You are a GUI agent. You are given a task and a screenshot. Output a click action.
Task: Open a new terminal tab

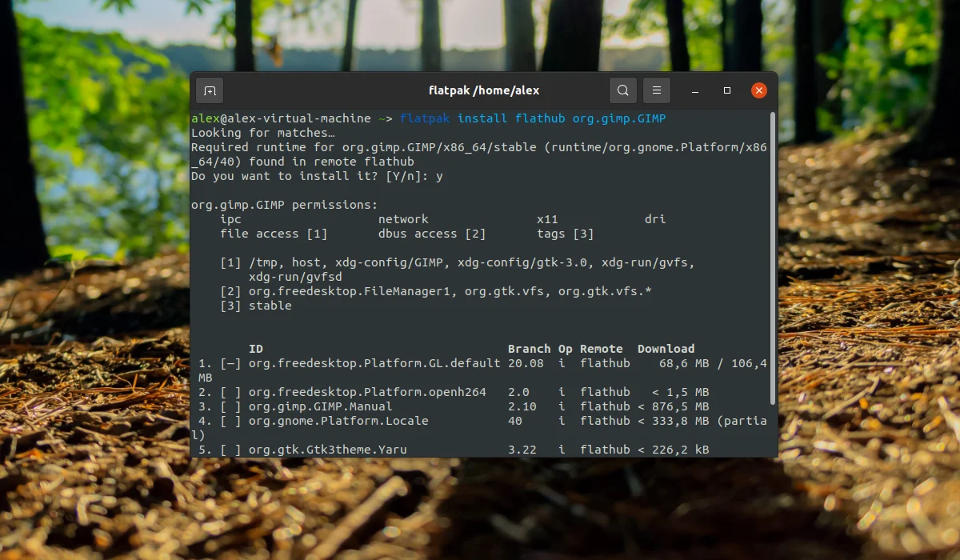pos(210,91)
